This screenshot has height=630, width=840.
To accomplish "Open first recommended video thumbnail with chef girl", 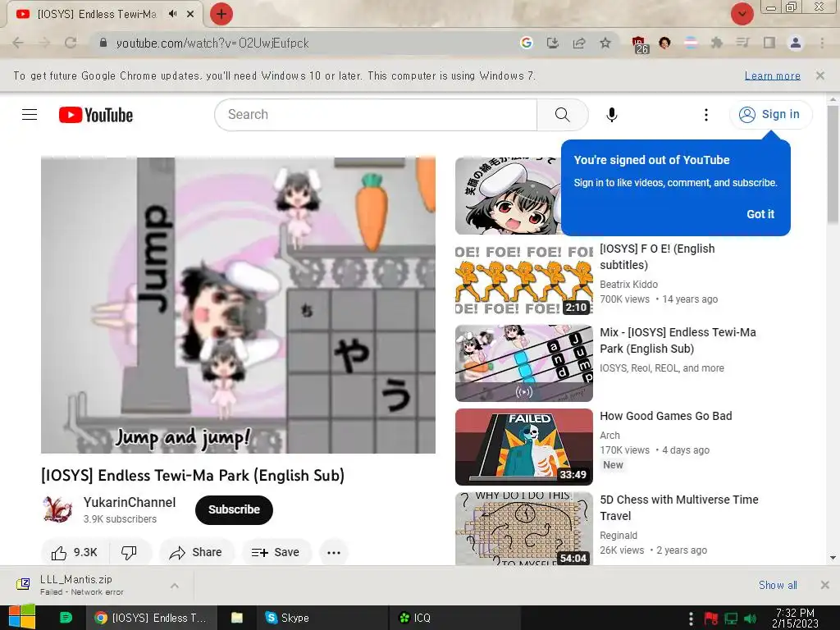I will tap(508, 196).
